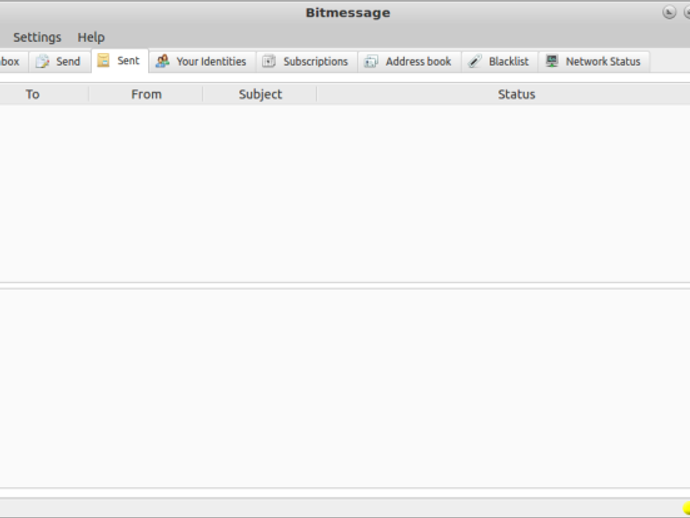690x518 pixels.
Task: Open the Your Identities tab
Action: (202, 61)
